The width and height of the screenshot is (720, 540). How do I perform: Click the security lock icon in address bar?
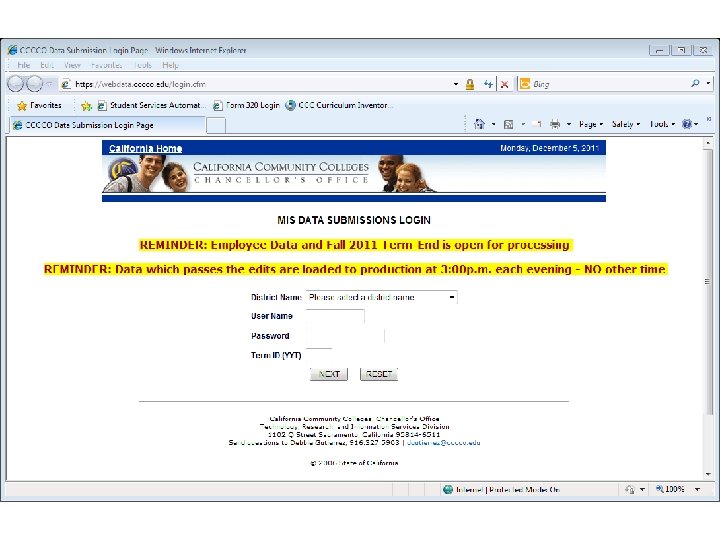470,84
